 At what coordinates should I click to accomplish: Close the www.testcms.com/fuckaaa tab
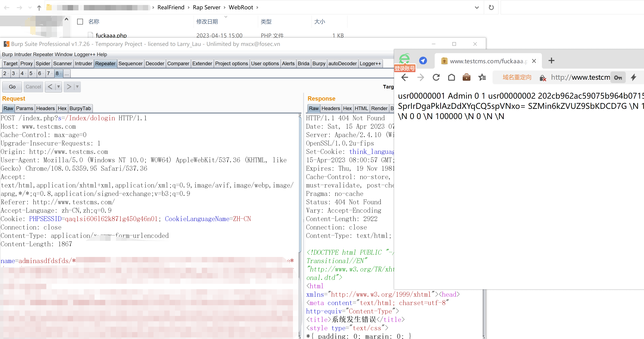tap(534, 61)
